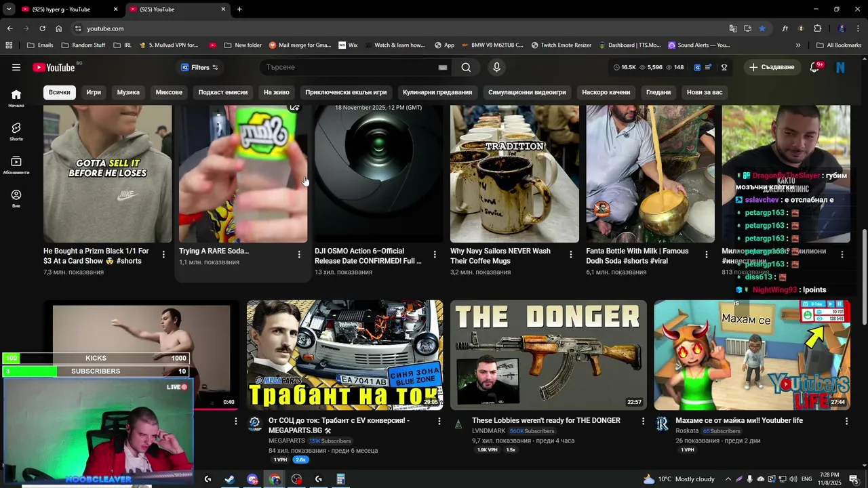868x488 pixels.
Task: Go back in the browser
Action: (9, 28)
